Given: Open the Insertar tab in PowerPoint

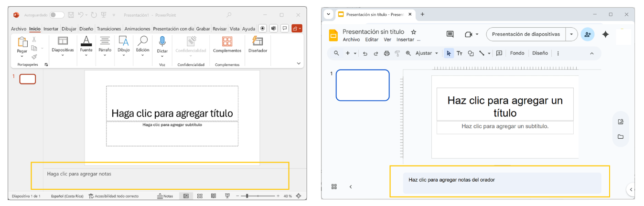Looking at the screenshot, I should (51, 29).
